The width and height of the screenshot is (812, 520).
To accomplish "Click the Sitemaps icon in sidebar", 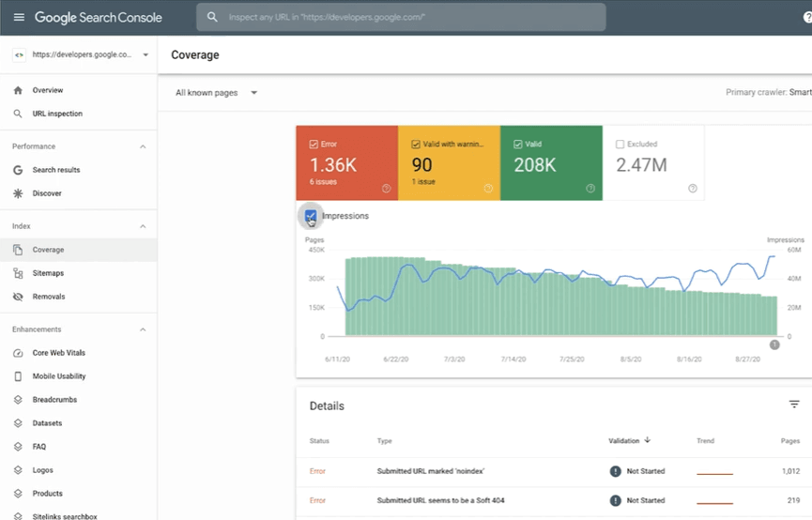I will pyautogui.click(x=18, y=273).
